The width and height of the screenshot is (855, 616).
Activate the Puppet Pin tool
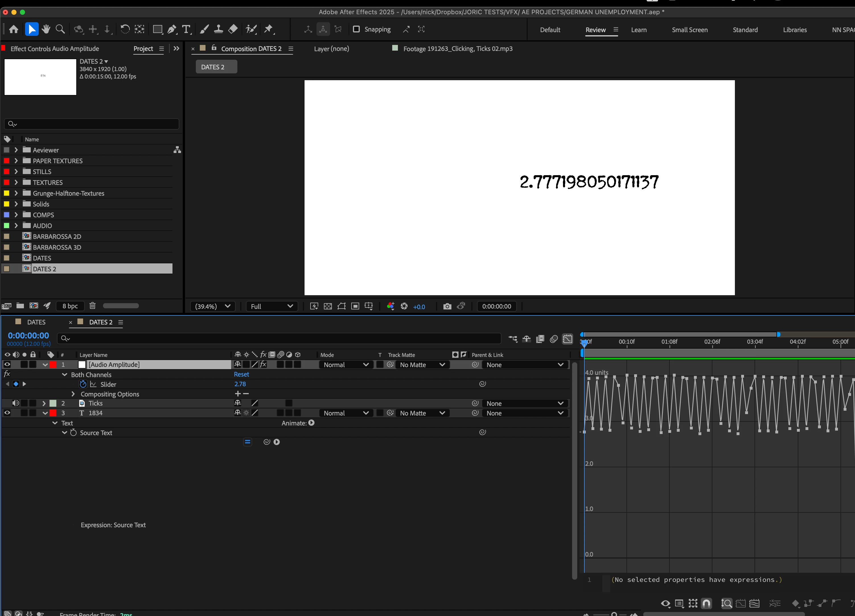pos(268,29)
